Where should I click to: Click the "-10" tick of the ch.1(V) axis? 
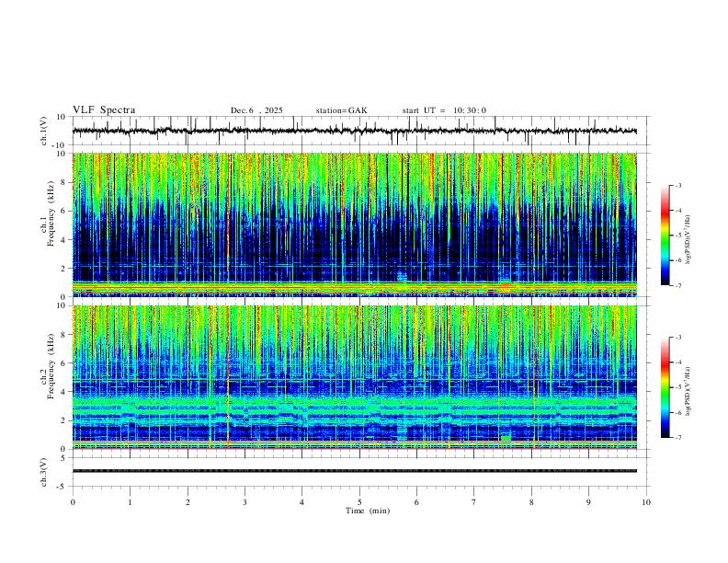(x=60, y=145)
